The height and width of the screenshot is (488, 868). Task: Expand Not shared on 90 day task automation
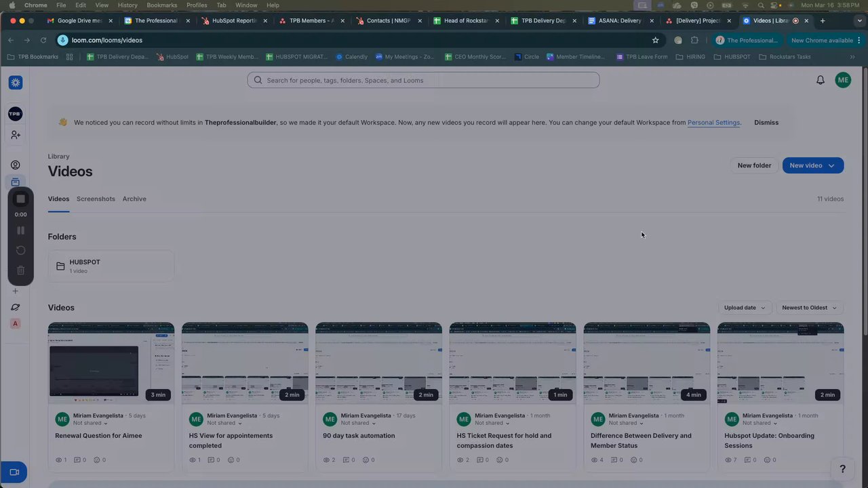(x=358, y=423)
